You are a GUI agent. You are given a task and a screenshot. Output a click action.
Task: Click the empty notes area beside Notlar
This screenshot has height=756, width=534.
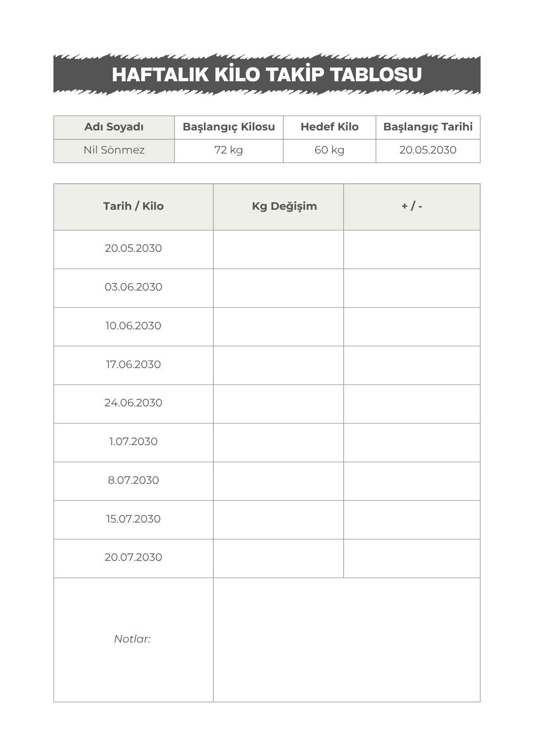[x=347, y=640]
